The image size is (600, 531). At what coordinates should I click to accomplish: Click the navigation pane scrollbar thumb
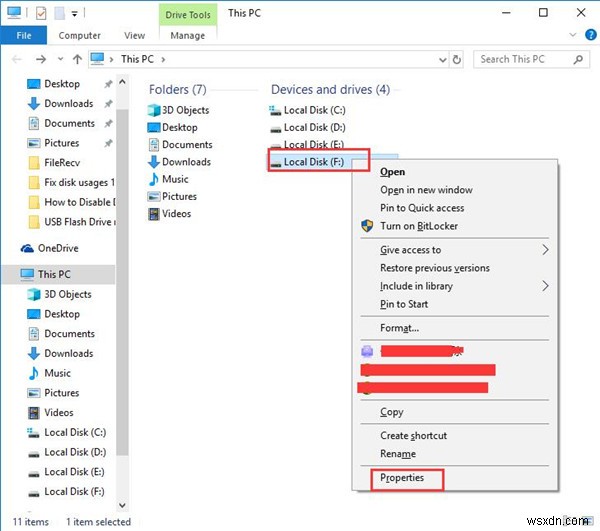coord(122,282)
